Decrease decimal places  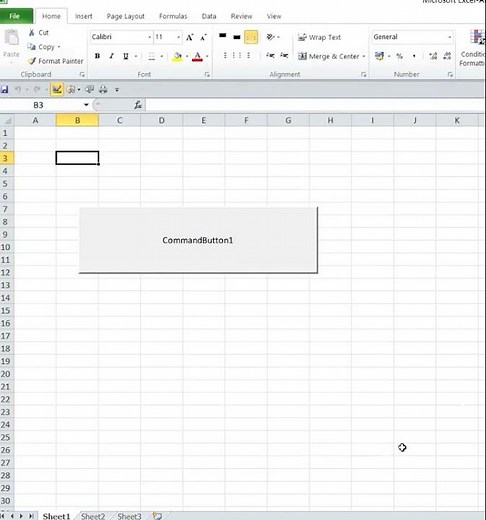(447, 56)
